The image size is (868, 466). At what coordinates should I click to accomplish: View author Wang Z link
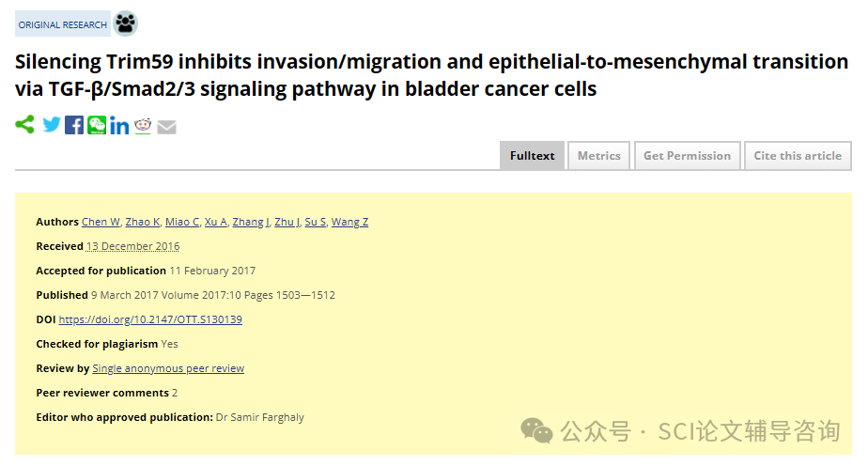[x=349, y=222]
